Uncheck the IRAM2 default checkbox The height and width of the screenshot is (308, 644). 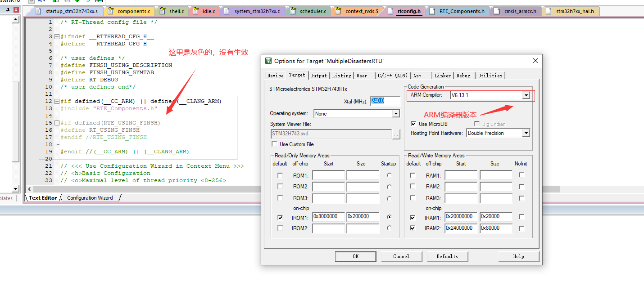(413, 228)
